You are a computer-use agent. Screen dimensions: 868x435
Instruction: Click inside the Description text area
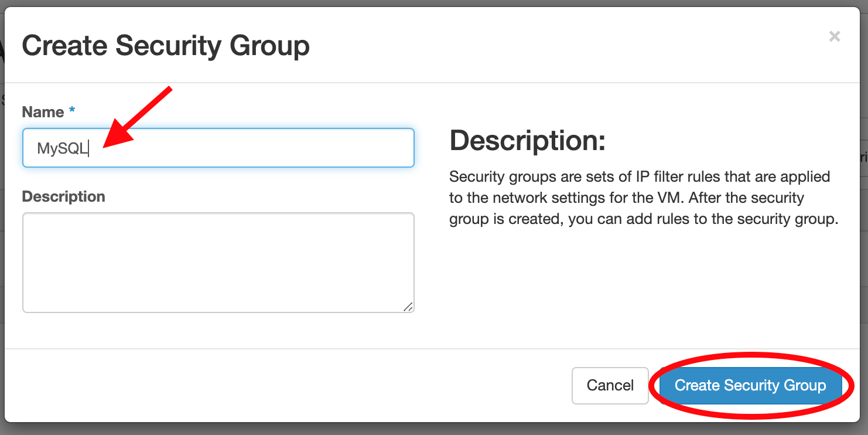218,262
